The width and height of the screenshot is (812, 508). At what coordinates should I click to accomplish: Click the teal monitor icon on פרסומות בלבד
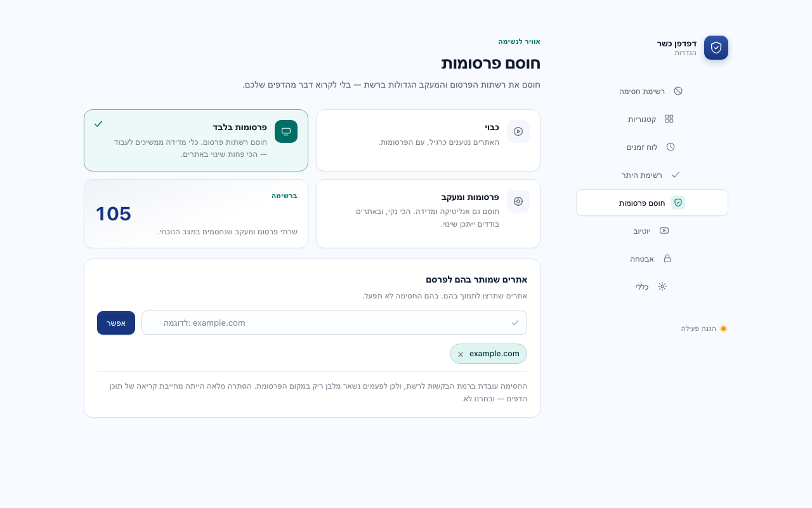click(286, 131)
